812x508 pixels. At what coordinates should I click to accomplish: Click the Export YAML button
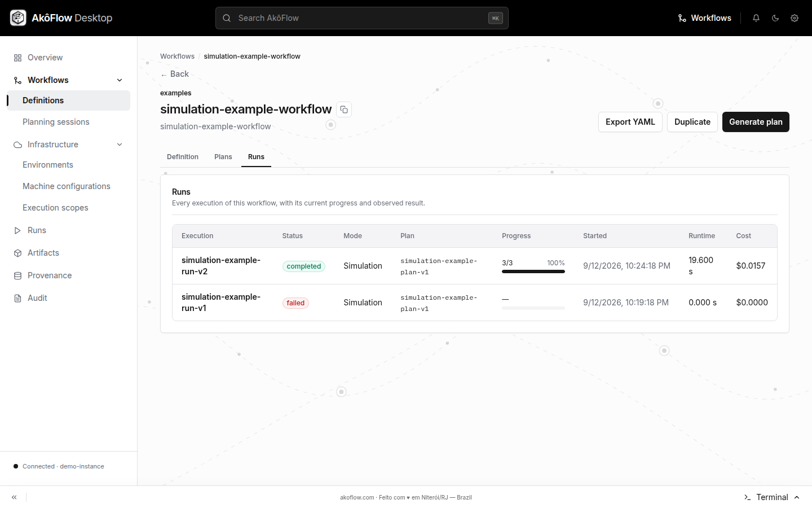630,122
